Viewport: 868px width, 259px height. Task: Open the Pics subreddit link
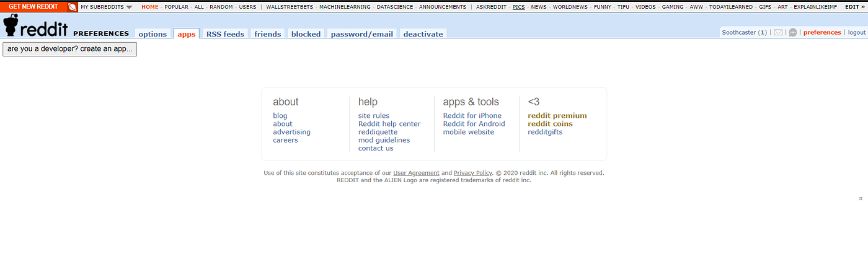(x=519, y=7)
